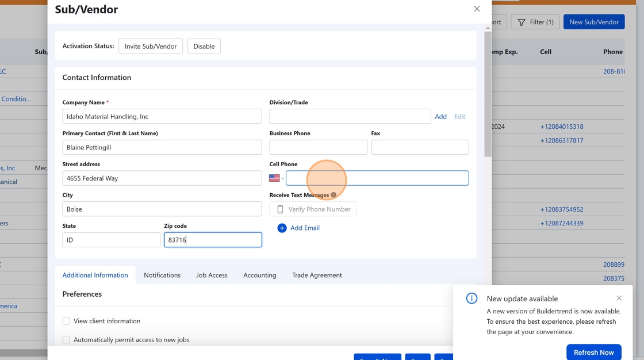Close the Sub/Vendor dialog with the X
Screen dimensions: 644x360
(477, 9)
